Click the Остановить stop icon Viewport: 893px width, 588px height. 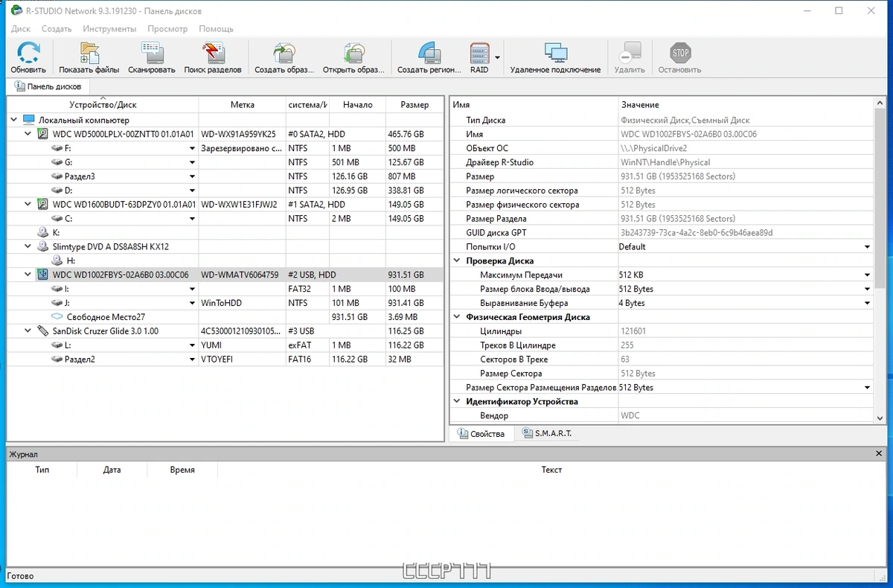click(x=679, y=54)
